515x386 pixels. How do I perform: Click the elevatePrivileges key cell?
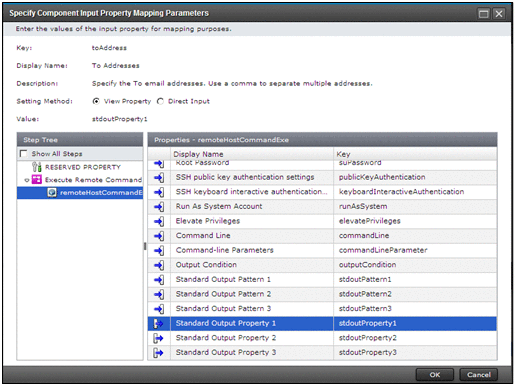pyautogui.click(x=415, y=221)
